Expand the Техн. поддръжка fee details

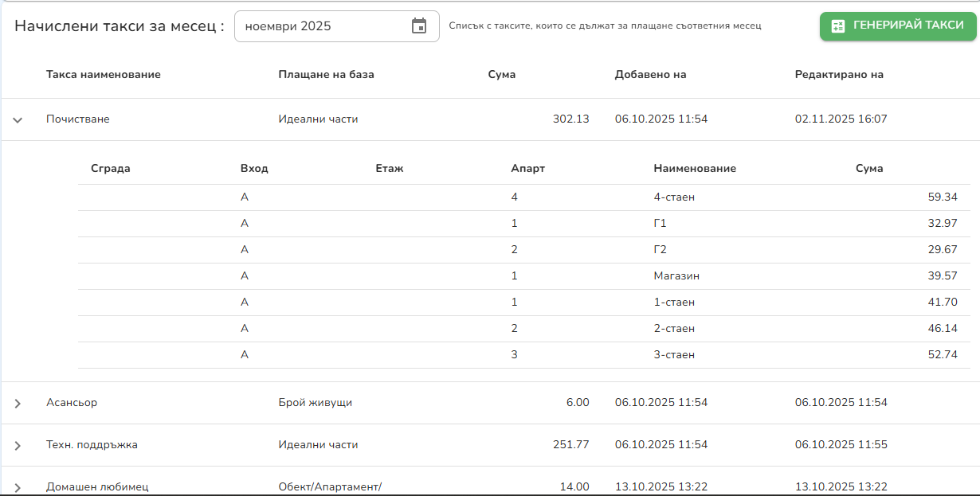click(x=18, y=446)
